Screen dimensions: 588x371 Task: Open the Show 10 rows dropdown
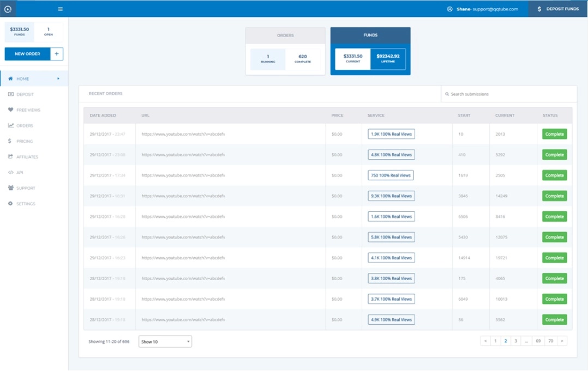(165, 342)
